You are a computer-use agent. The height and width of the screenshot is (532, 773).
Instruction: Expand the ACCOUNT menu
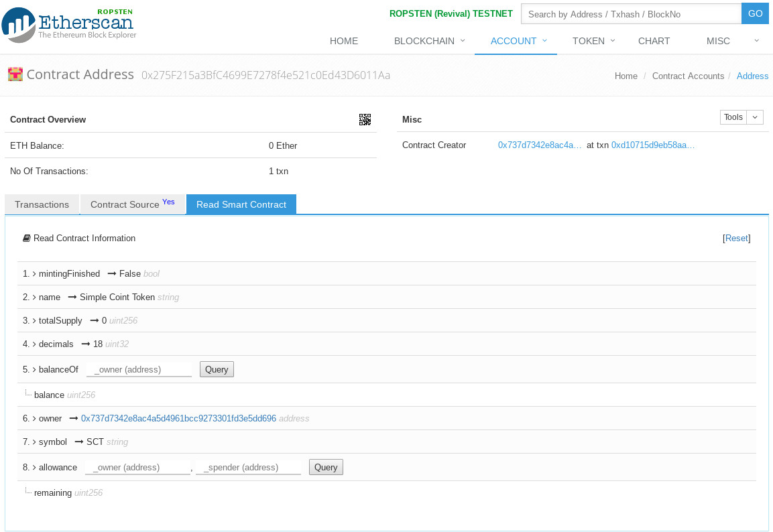point(519,41)
